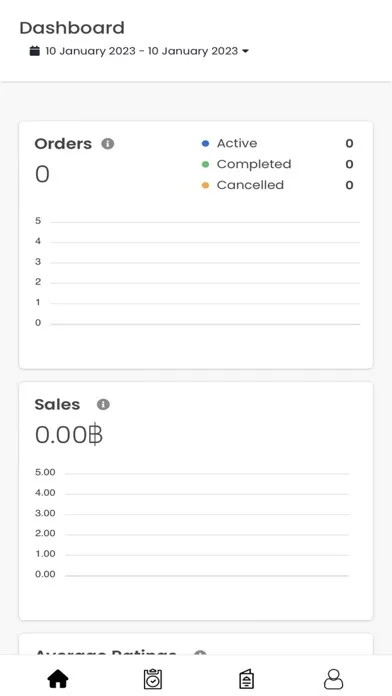Screen dimensions: 392x696
Task: Click the Orders card heading
Action: tap(63, 144)
